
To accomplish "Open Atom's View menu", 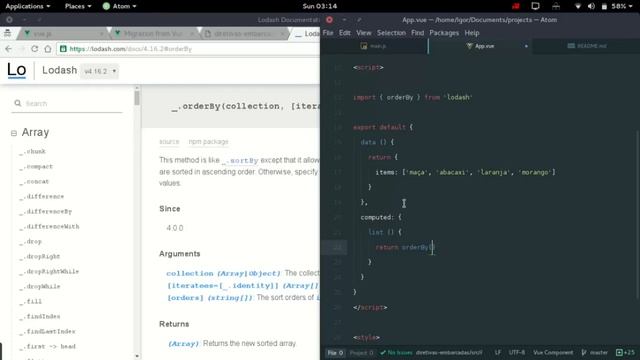I will coord(364,33).
